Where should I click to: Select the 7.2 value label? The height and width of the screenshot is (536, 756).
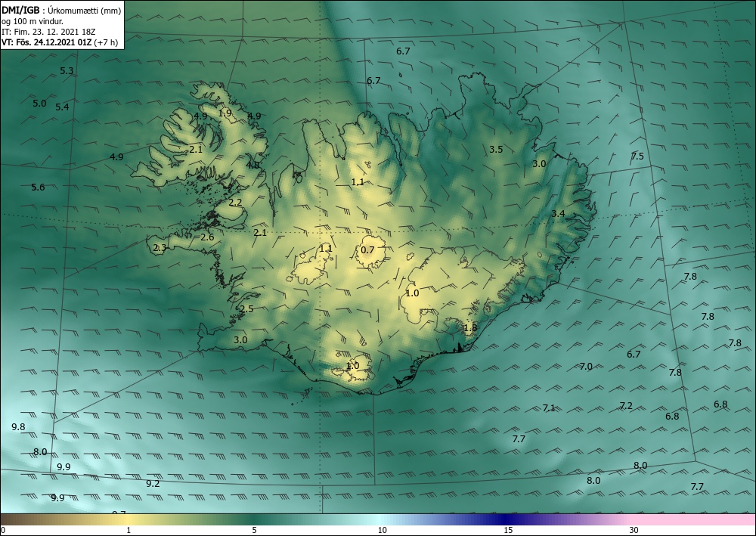point(626,406)
